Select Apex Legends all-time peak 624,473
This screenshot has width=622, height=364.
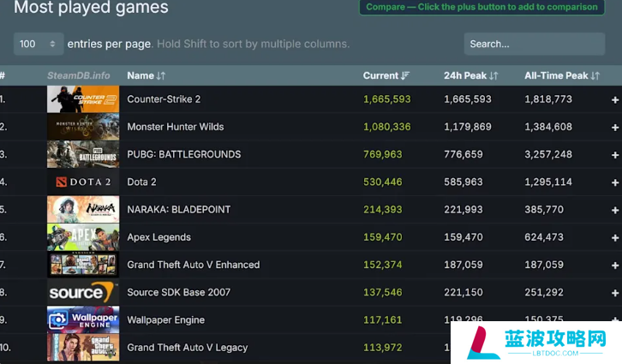point(544,237)
